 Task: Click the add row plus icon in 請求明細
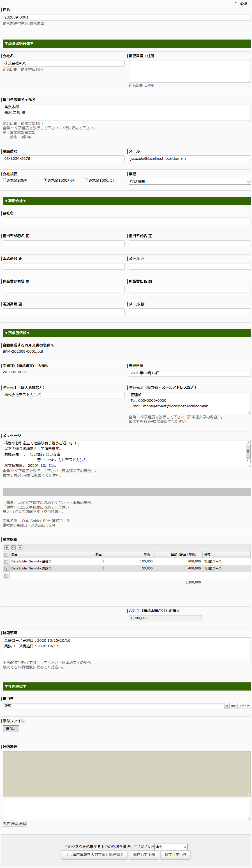7,548
